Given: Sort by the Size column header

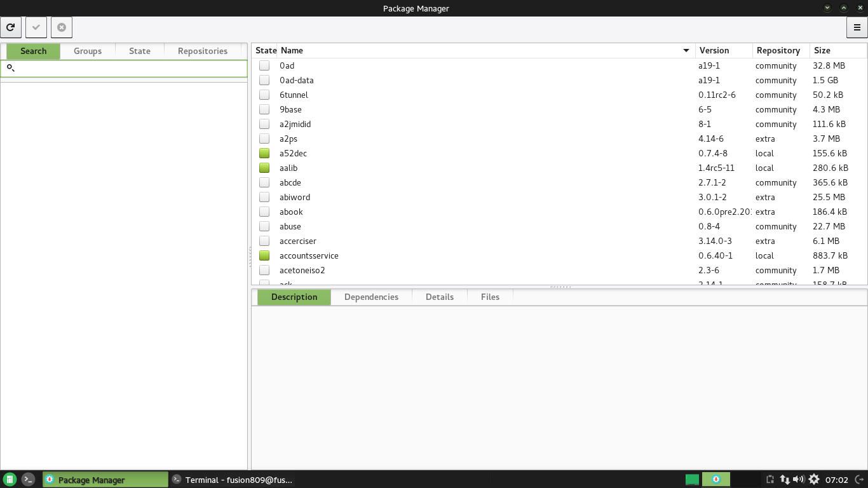Looking at the screenshot, I should point(838,50).
